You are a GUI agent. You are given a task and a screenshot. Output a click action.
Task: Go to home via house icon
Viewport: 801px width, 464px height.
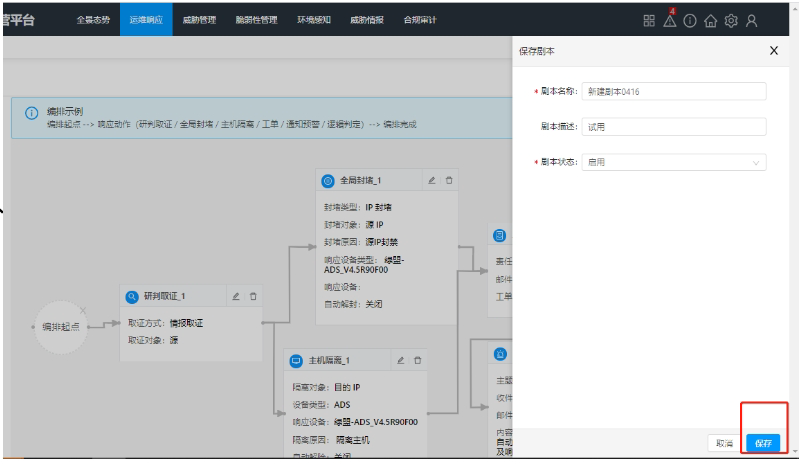(710, 20)
